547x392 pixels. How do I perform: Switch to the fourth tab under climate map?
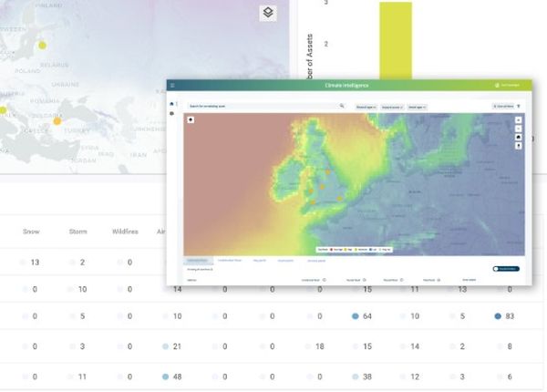(285, 261)
